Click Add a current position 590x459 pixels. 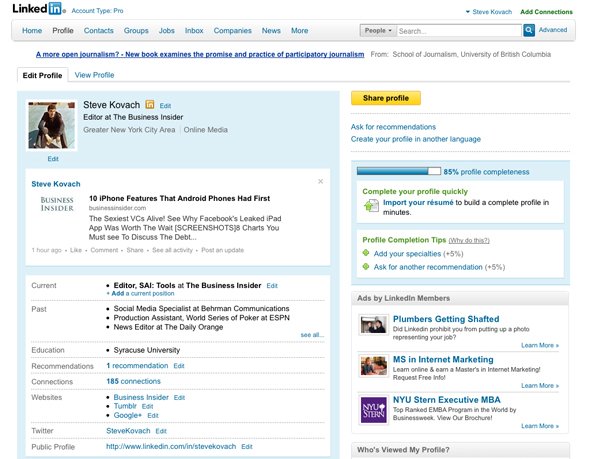[x=140, y=293]
